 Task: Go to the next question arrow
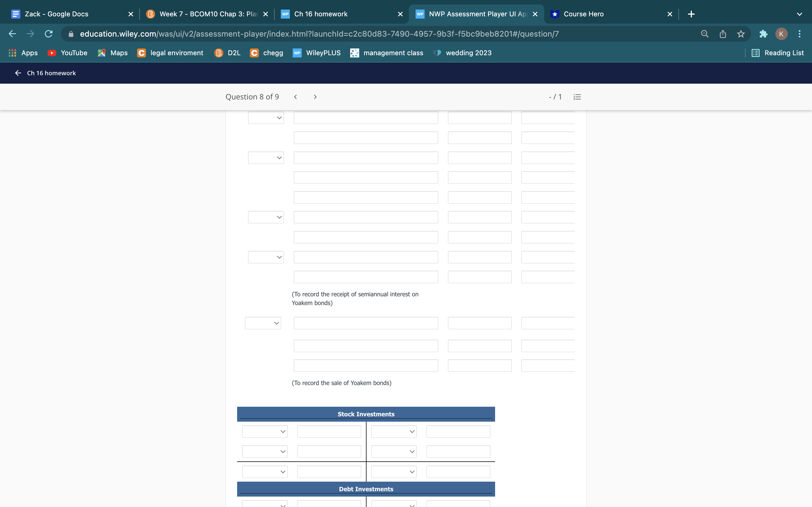tap(315, 97)
